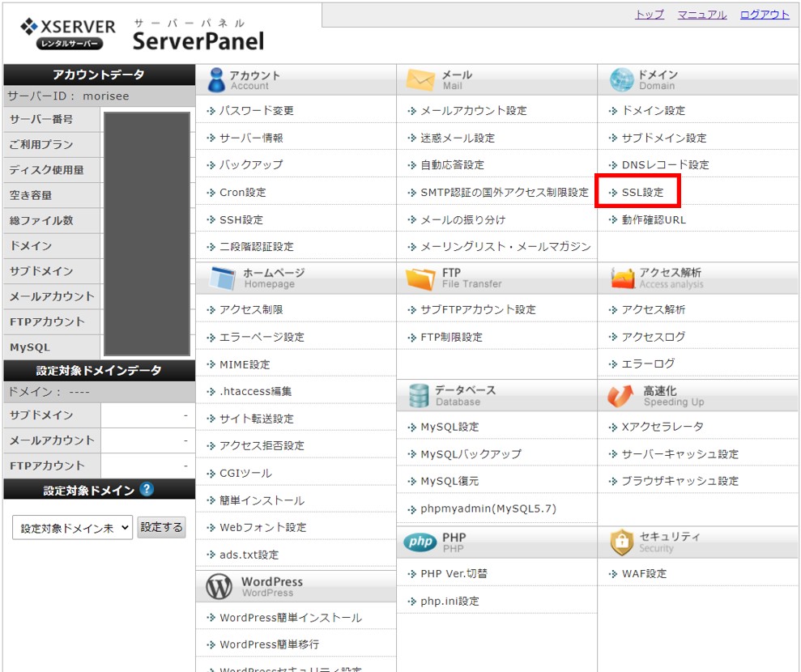The image size is (801, 672).
Task: Open FTP制限設定
Action: click(x=451, y=337)
